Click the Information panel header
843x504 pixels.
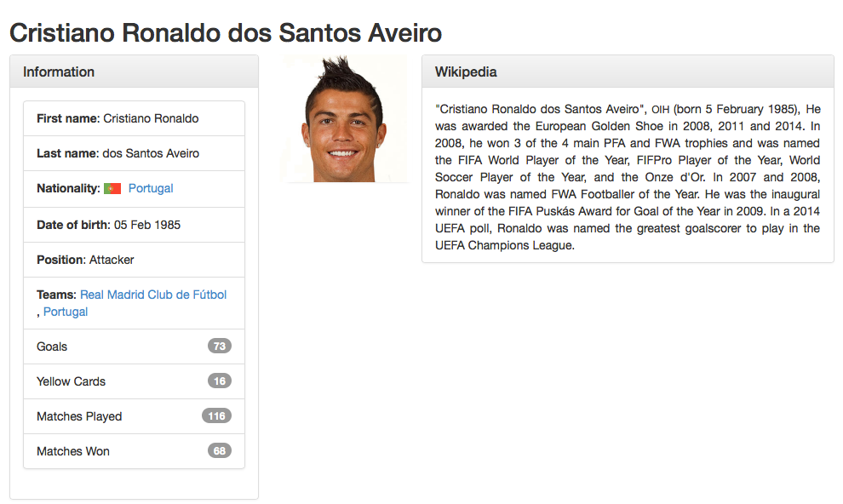[134, 72]
